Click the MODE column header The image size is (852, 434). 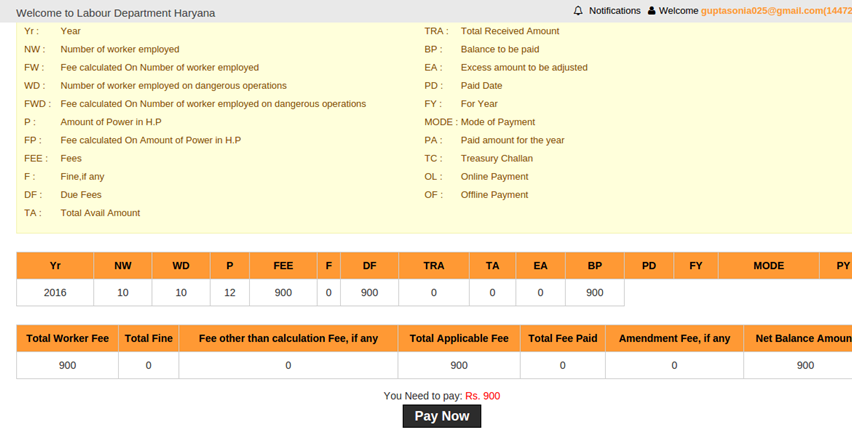[x=768, y=266]
